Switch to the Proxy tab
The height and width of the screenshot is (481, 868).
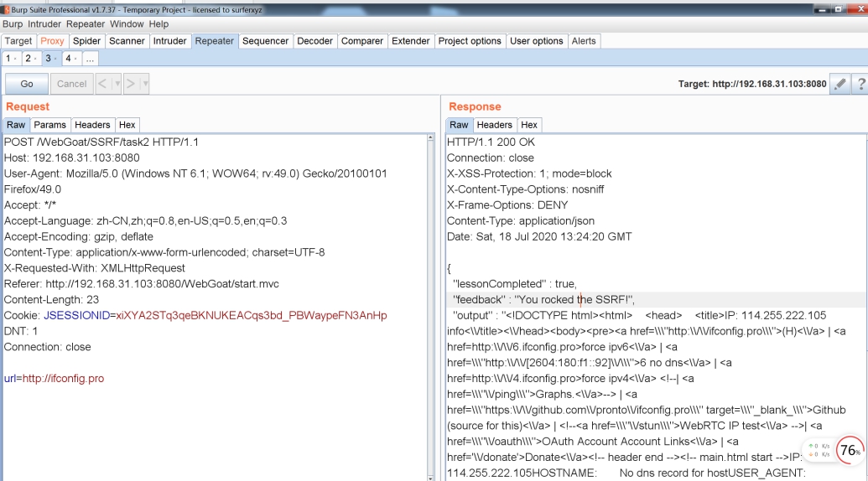click(x=53, y=41)
